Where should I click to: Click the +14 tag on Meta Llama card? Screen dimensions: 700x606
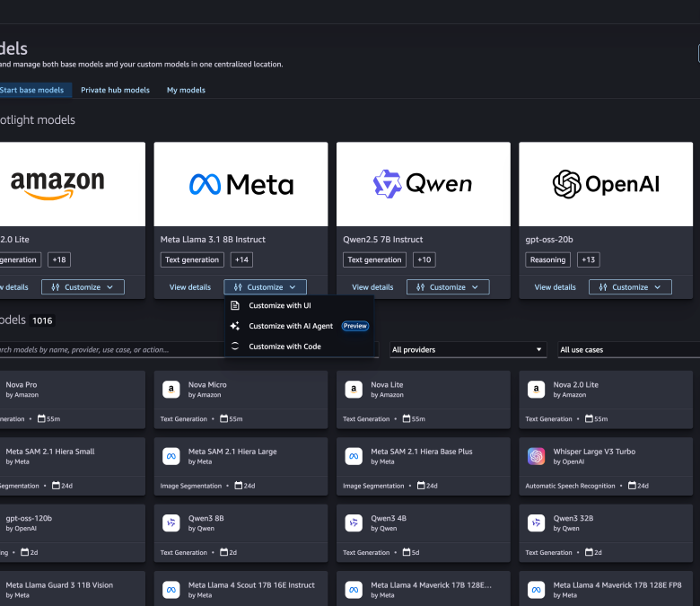(241, 259)
